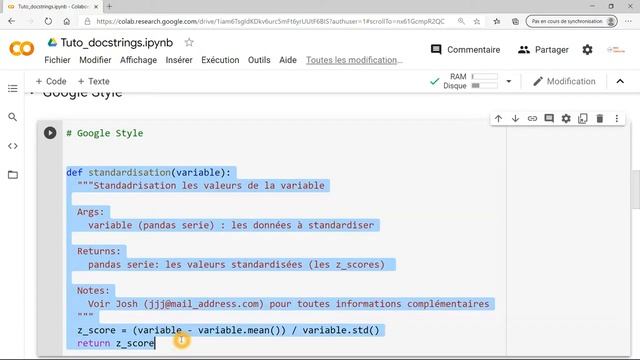The width and height of the screenshot is (640, 360).
Task: Open browser settings ellipsis menu
Action: coord(629,21)
